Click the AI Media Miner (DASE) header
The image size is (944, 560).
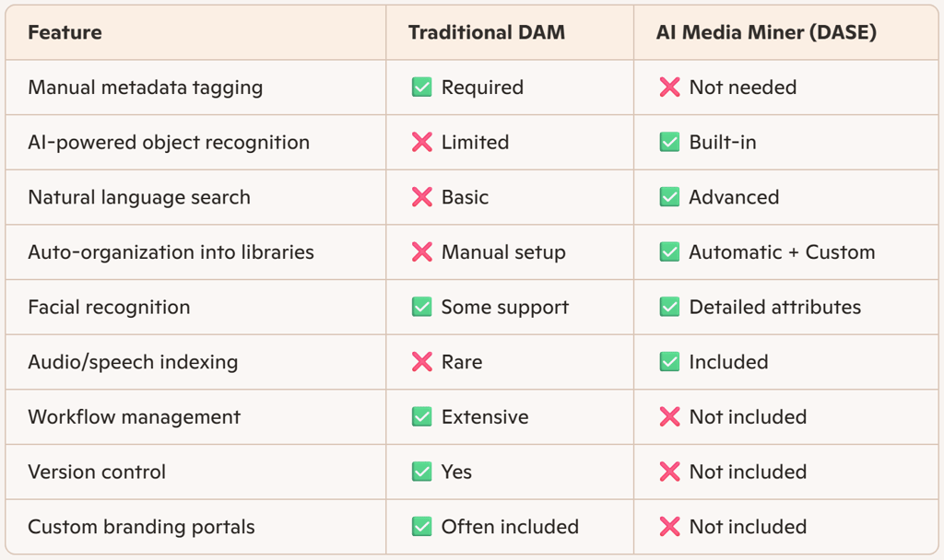click(766, 32)
